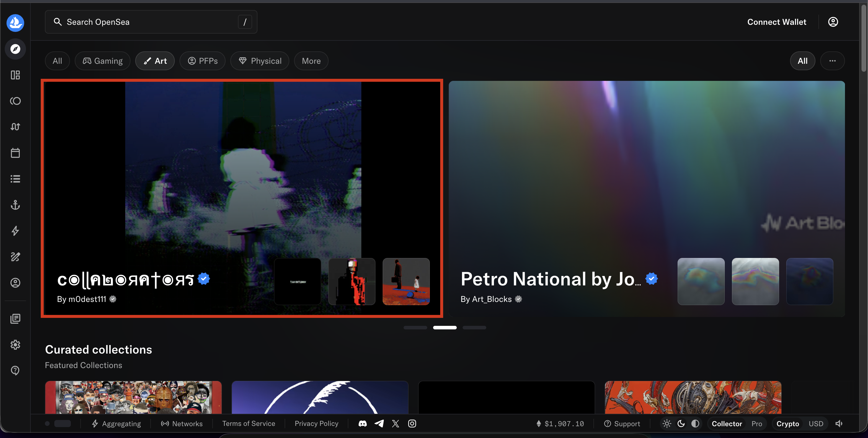Viewport: 868px width, 438px height.
Task: Open the coin tokens icon in sidebar
Action: (15, 101)
